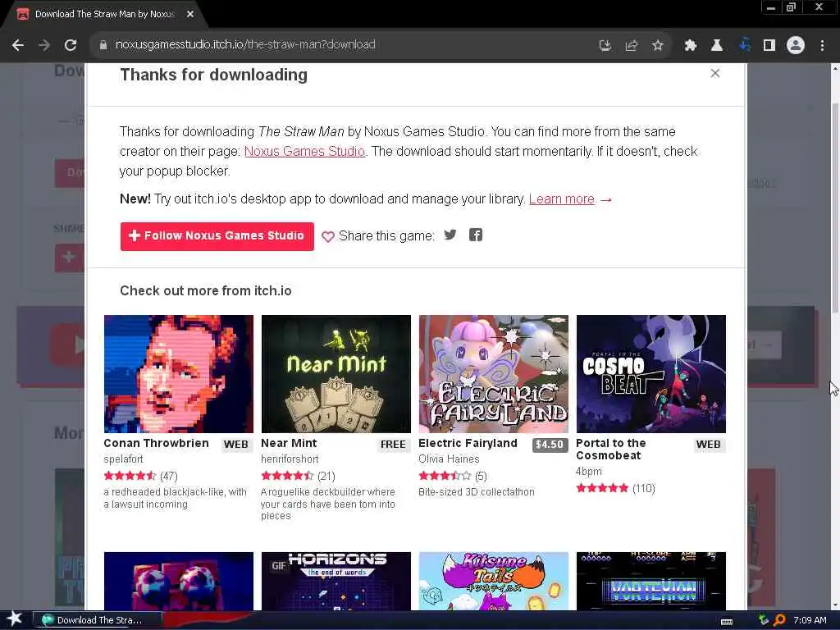Open henrifORshort author link
The width and height of the screenshot is (840, 630).
[x=290, y=459]
